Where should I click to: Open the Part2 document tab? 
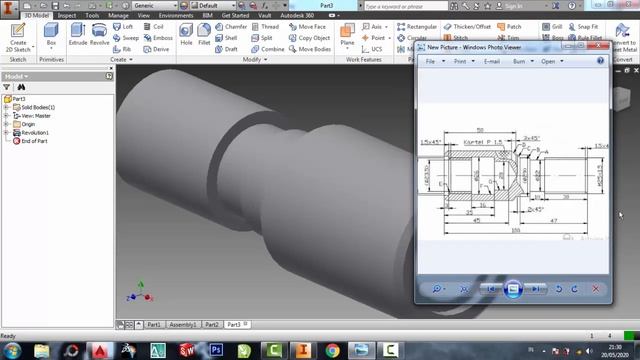(211, 324)
